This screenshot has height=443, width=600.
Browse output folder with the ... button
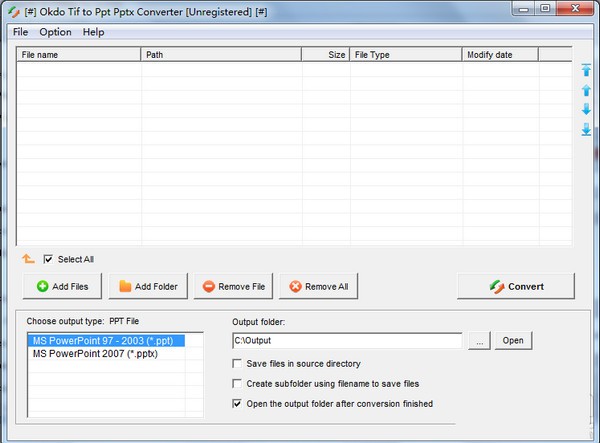[x=479, y=340]
